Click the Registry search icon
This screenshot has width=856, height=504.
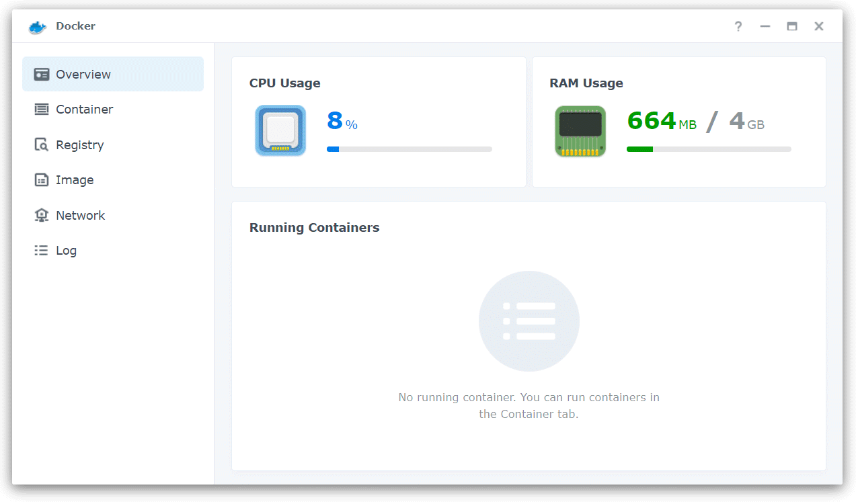pos(42,144)
